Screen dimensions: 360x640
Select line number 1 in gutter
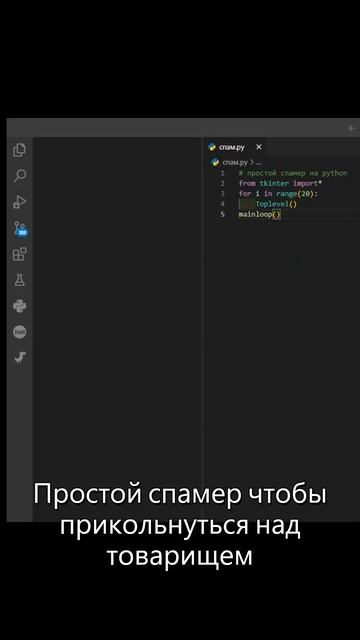(222, 173)
